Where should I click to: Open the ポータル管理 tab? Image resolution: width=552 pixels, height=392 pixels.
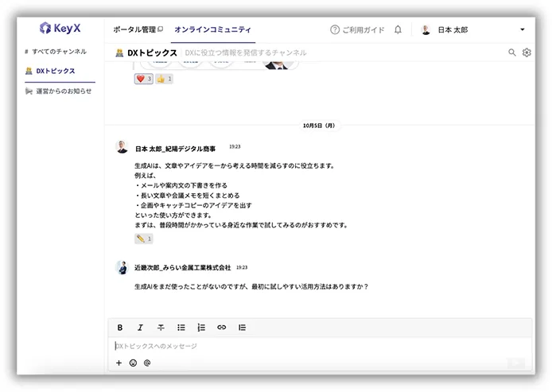click(x=138, y=29)
